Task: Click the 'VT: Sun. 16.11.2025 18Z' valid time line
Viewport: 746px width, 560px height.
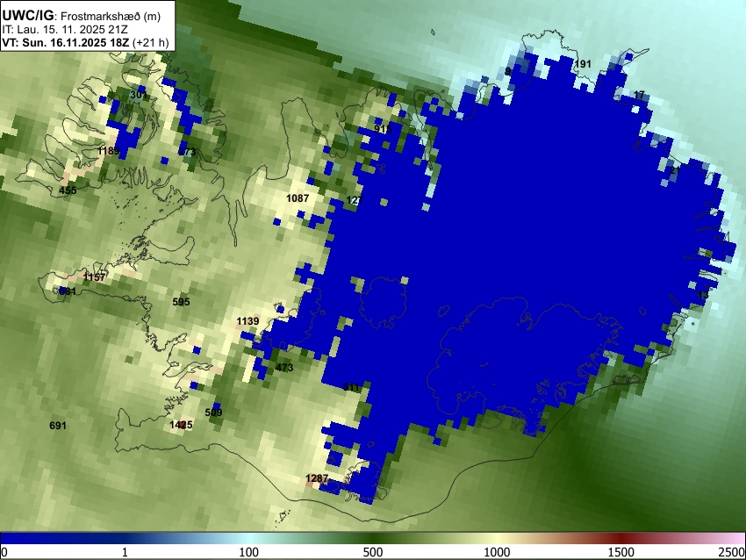Action: point(85,42)
